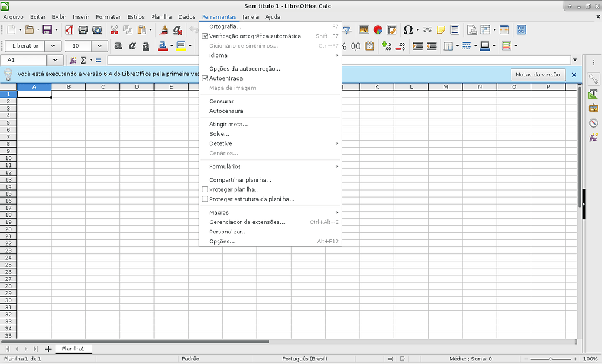Screen dimensions: 602x364
Task: Click the Save diskette icon
Action: [x=47, y=29]
